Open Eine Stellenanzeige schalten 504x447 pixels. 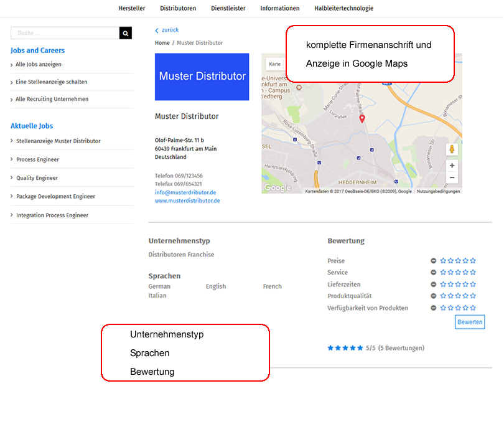pos(52,82)
